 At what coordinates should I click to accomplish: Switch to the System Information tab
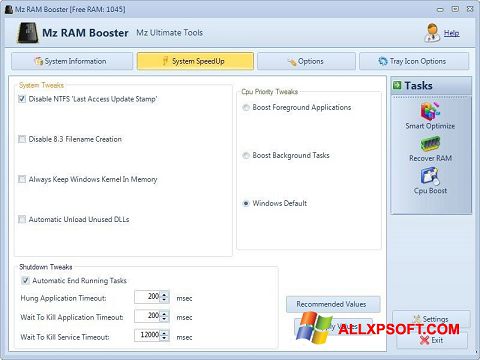point(72,61)
